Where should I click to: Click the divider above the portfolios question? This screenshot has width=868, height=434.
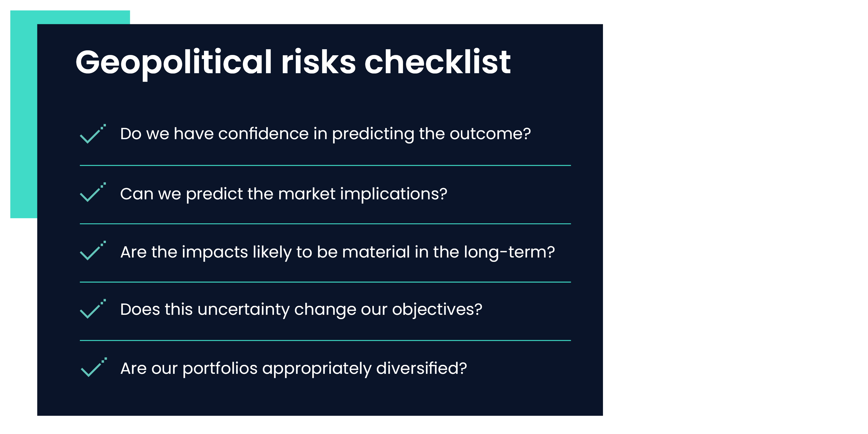pyautogui.click(x=325, y=340)
